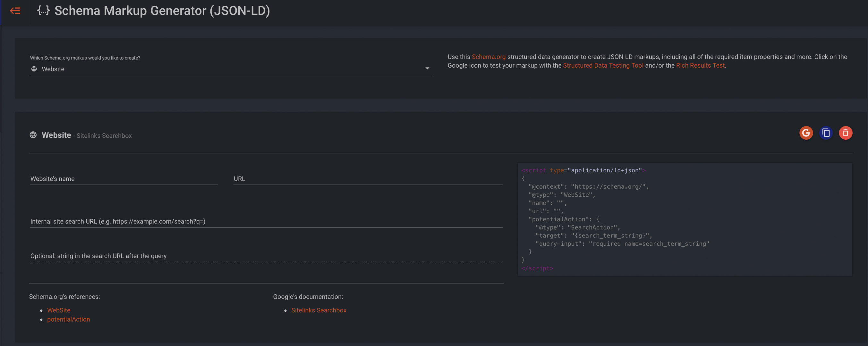Open the WebSite schema reference link

[x=59, y=310]
